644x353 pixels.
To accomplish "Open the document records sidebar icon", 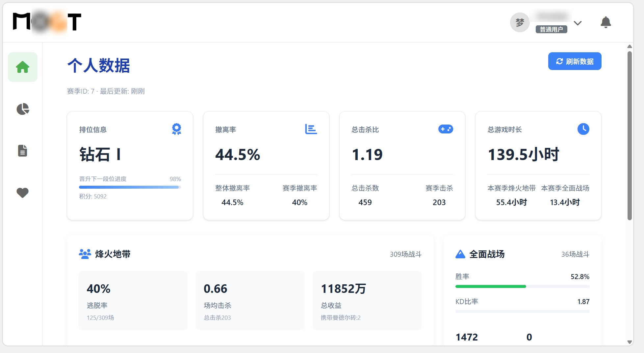I will [23, 151].
